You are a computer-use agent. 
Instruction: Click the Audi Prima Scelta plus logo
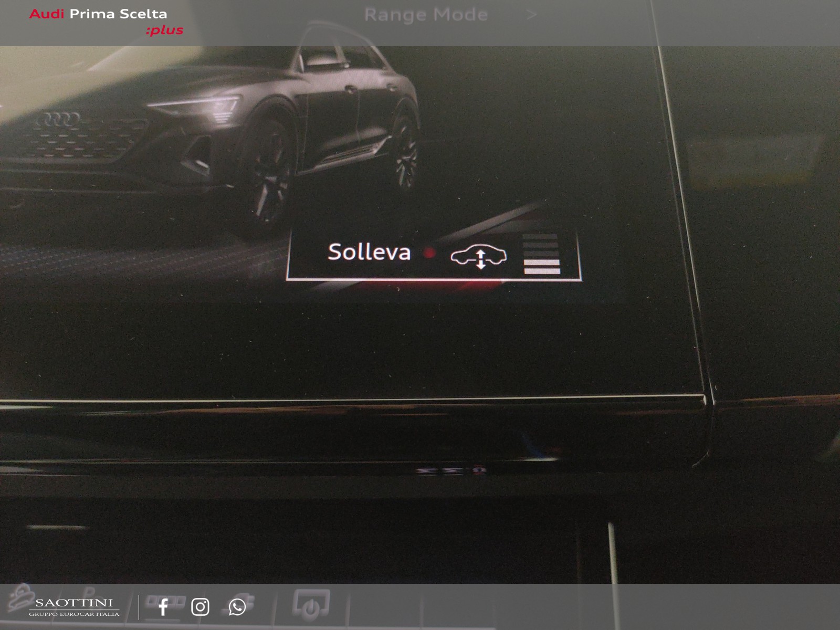point(107,22)
